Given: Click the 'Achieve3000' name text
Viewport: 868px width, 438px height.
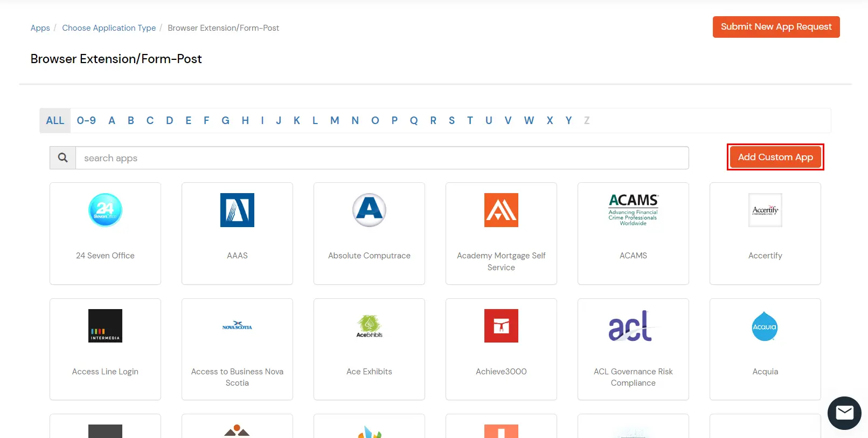Looking at the screenshot, I should coord(501,372).
